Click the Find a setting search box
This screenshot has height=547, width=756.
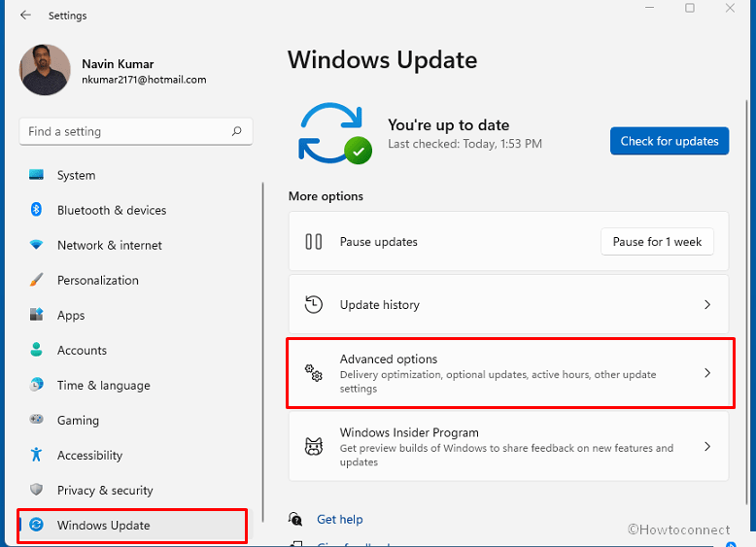pyautogui.click(x=136, y=131)
